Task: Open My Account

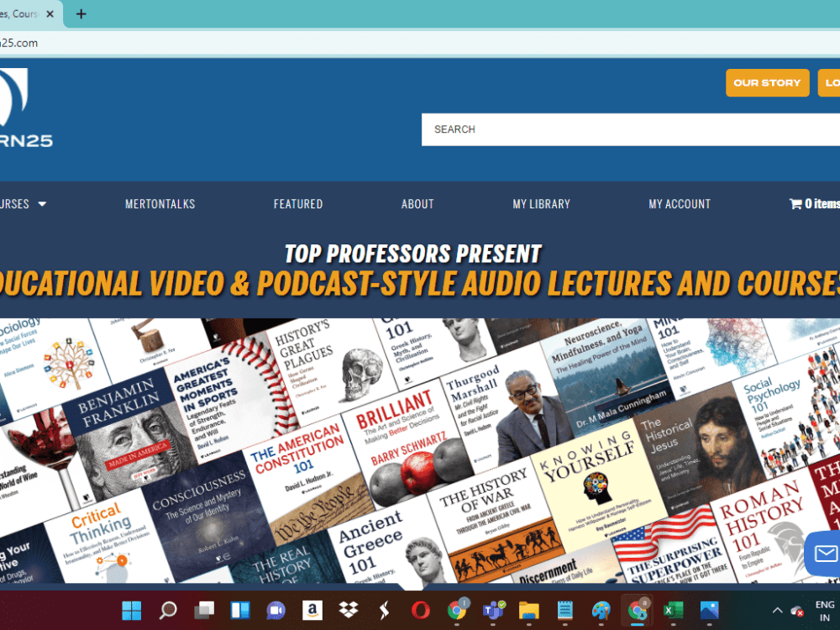Action: pos(680,204)
